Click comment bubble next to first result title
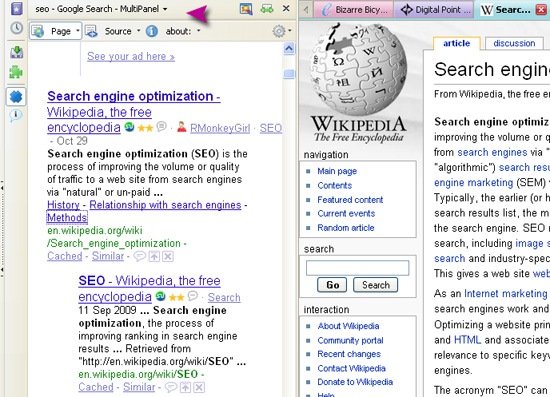Screen dimensions: 550x397 161,126
